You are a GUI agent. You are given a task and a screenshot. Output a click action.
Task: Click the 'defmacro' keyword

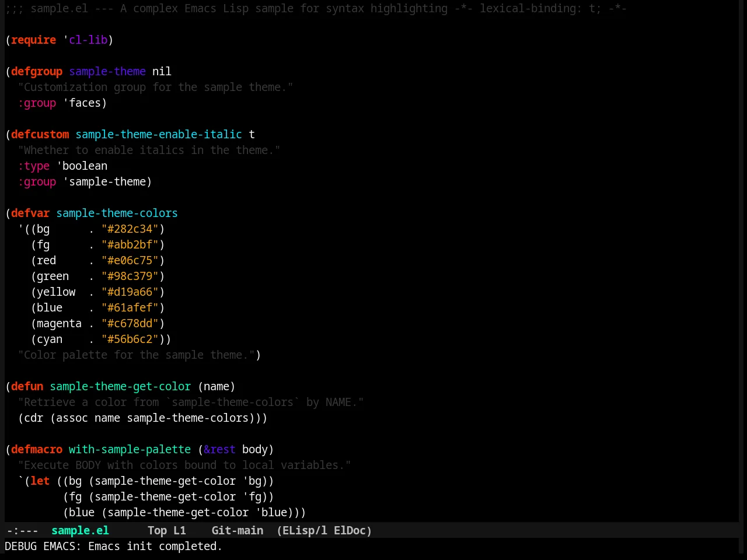pyautogui.click(x=37, y=449)
